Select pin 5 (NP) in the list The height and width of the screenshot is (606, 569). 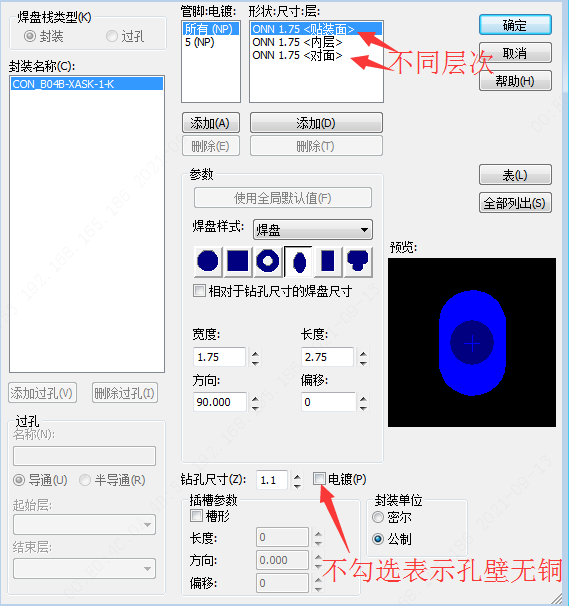pyautogui.click(x=199, y=42)
